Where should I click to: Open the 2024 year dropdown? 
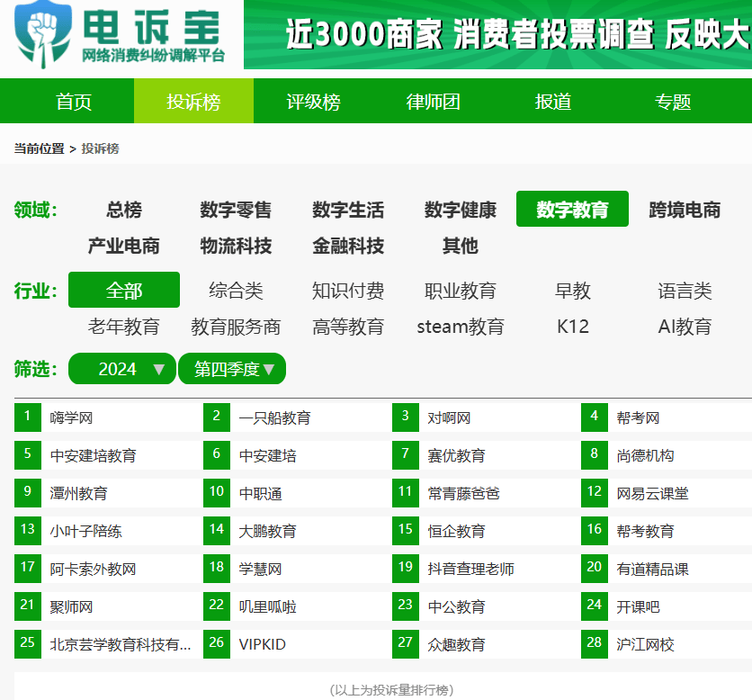pos(122,369)
